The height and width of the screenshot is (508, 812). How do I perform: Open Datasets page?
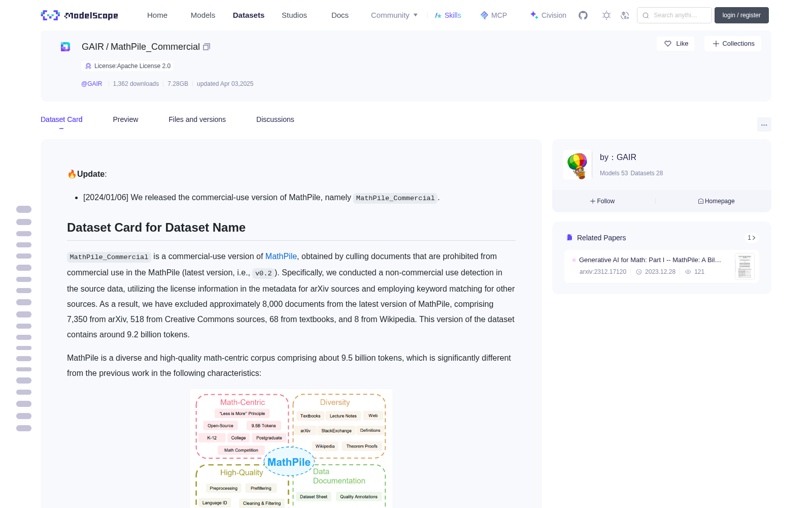pos(249,15)
